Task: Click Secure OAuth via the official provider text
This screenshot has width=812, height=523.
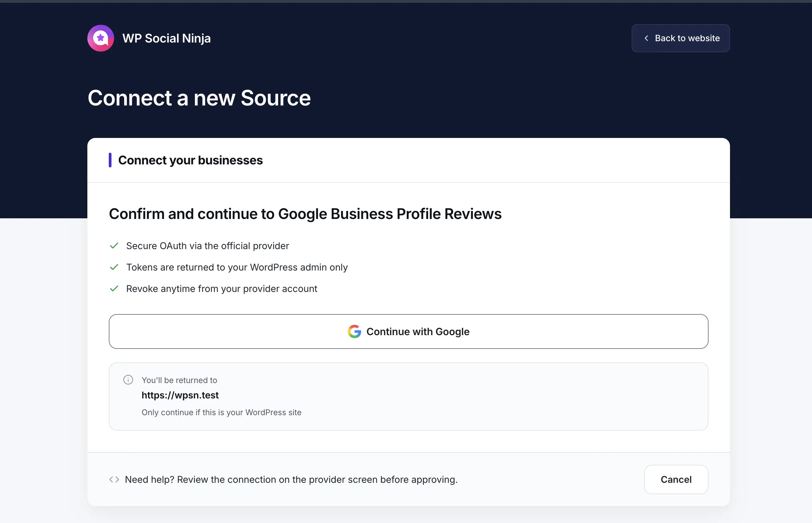Action: pyautogui.click(x=208, y=245)
